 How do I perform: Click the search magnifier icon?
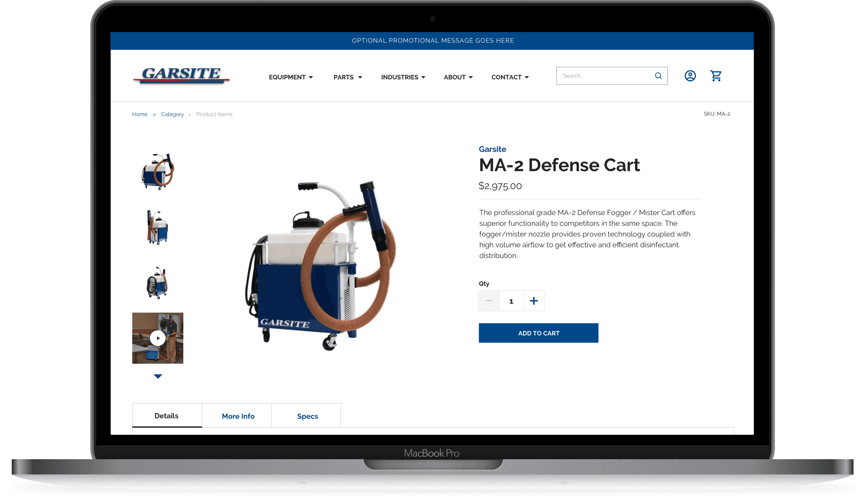(658, 76)
